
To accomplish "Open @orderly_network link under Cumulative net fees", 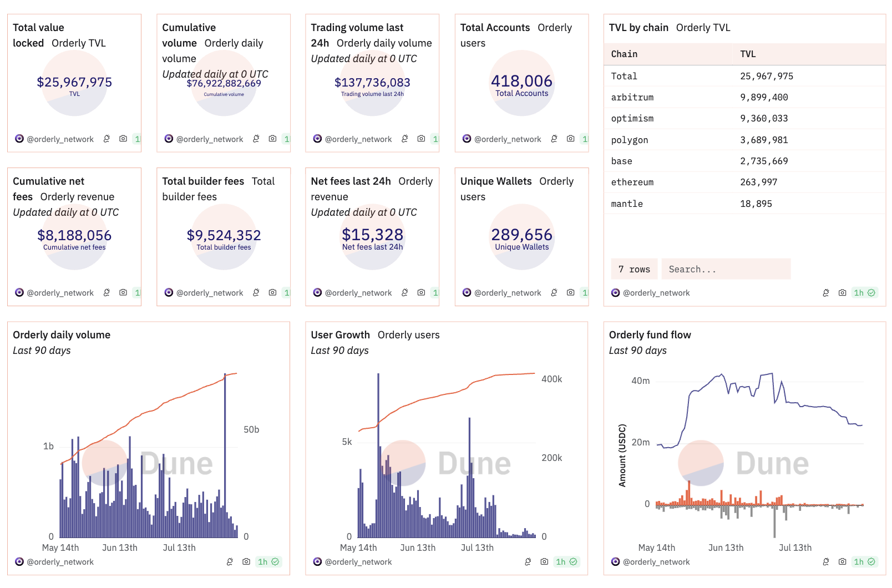I will point(60,293).
